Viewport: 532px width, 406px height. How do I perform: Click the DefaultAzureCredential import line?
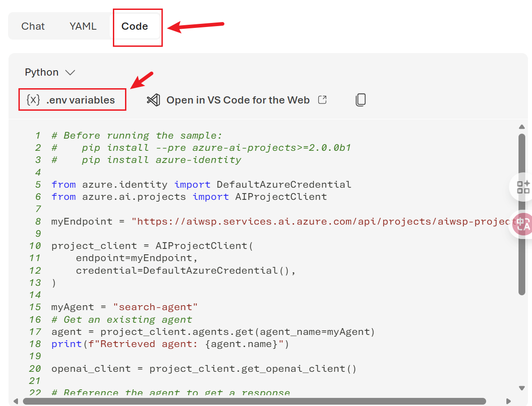(201, 185)
